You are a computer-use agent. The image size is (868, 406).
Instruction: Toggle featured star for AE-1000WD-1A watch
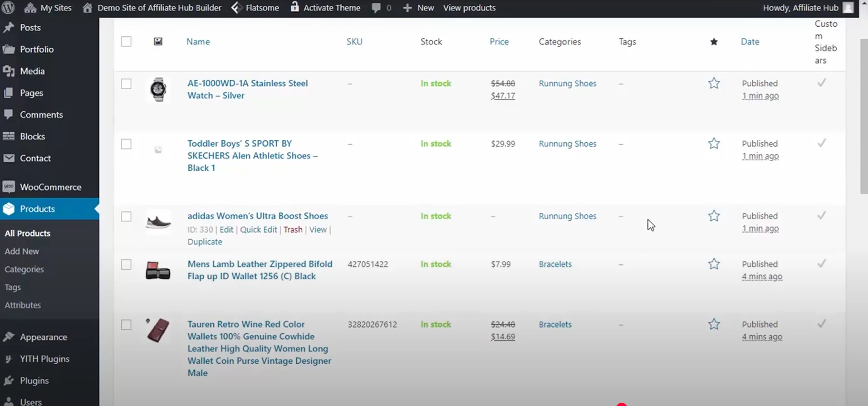(x=714, y=83)
